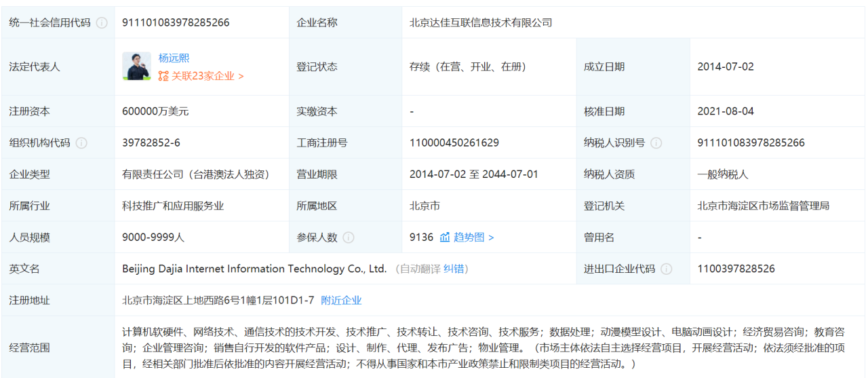The width and height of the screenshot is (868, 378).
Task: Click the 经营范围 label
Action: click(x=29, y=348)
